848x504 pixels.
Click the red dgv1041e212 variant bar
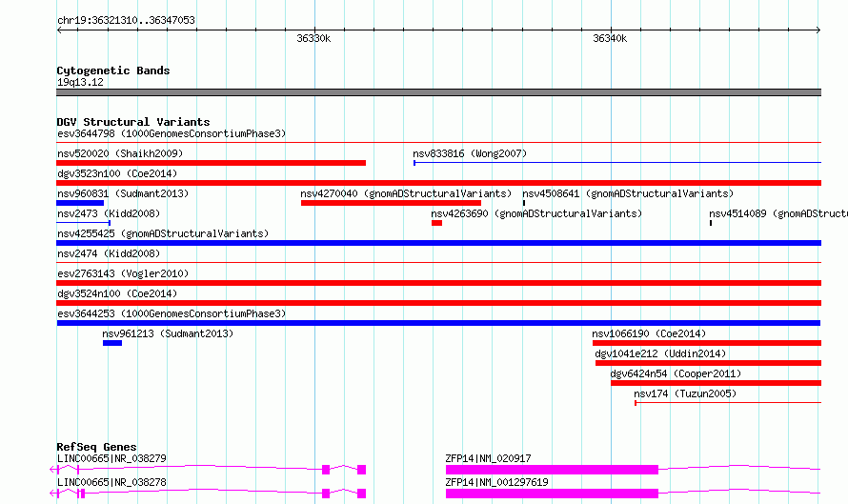click(709, 363)
